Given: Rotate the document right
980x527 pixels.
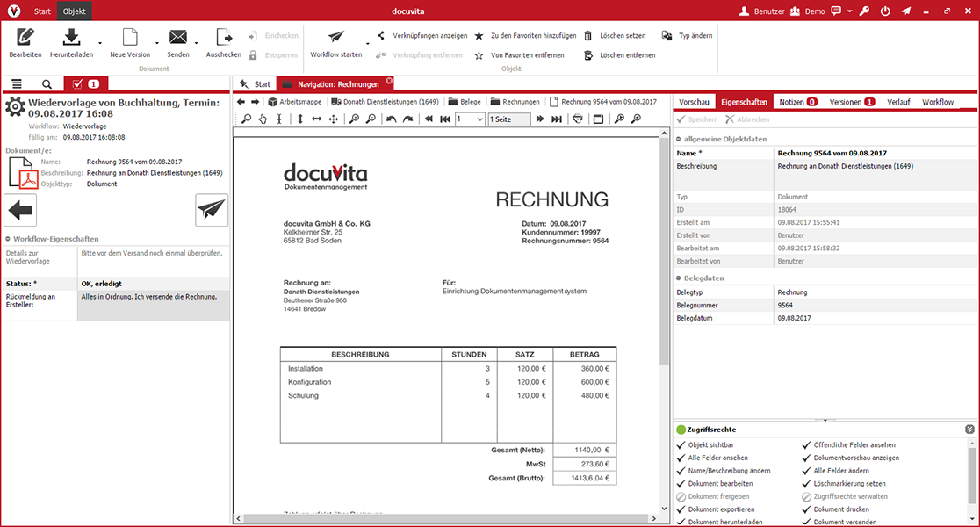Looking at the screenshot, I should [x=407, y=119].
